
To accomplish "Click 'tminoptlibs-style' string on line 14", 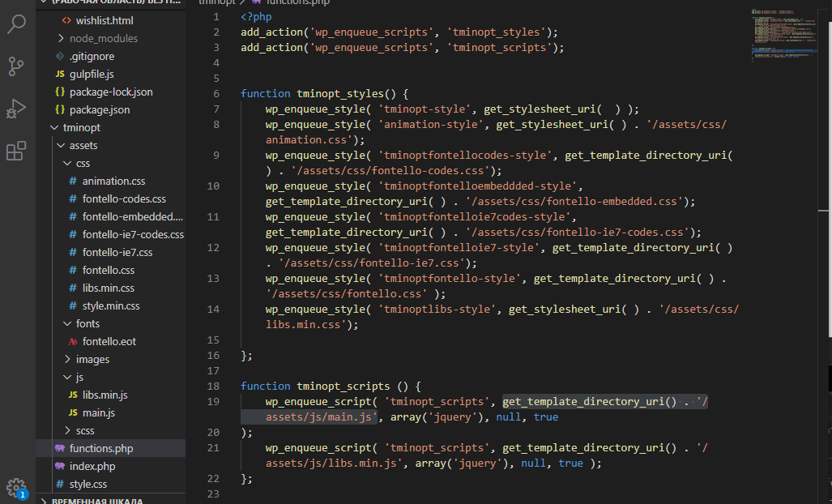I will [437, 310].
